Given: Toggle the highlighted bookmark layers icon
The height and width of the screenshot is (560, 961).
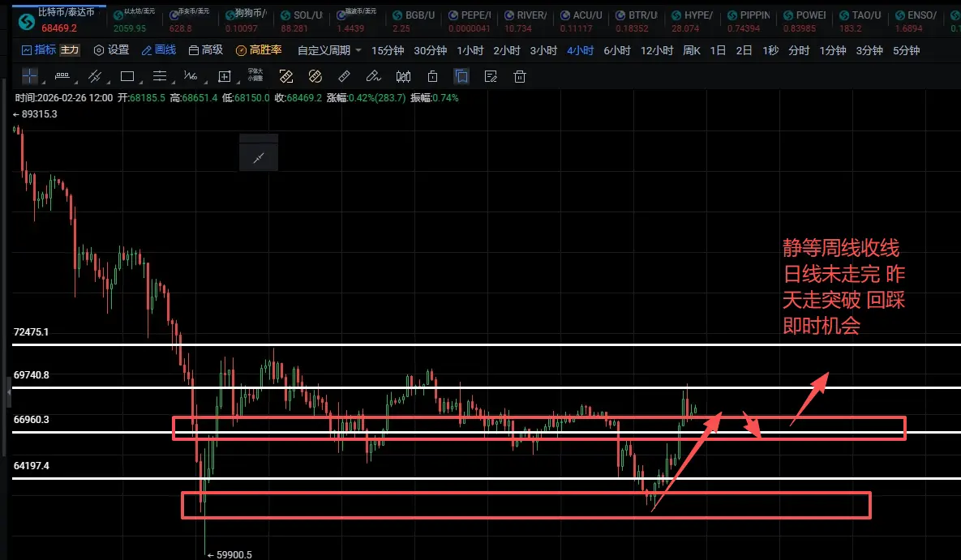Looking at the screenshot, I should pos(461,76).
